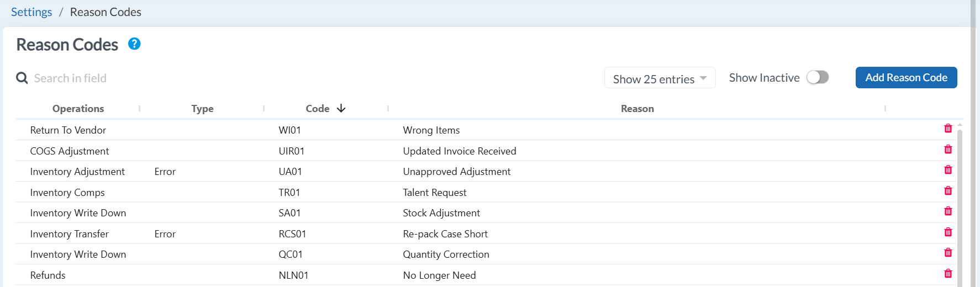The height and width of the screenshot is (287, 980).
Task: Remove the No Longer Need row
Action: pyautogui.click(x=948, y=274)
